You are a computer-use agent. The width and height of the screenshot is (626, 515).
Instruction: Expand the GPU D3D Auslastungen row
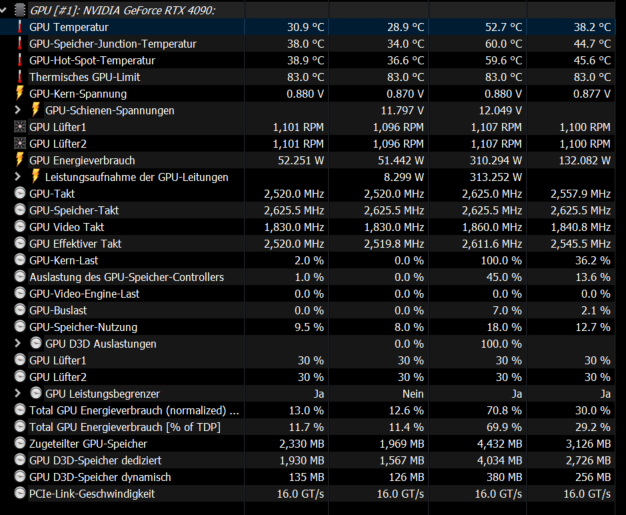coord(18,343)
